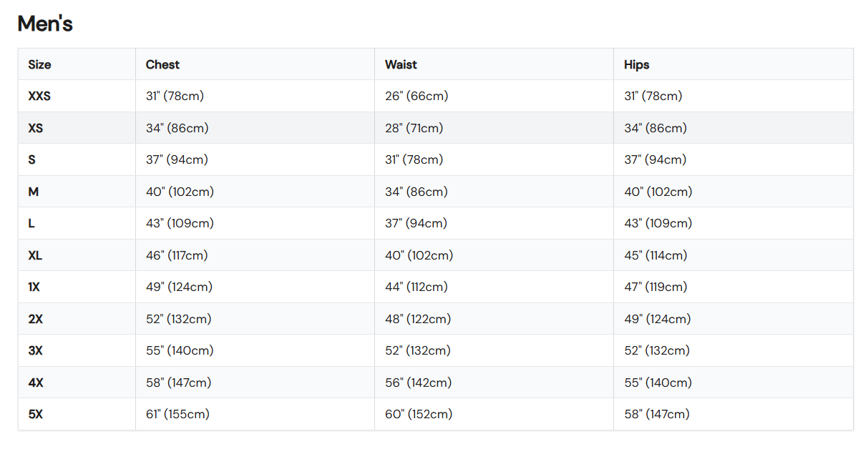Click the 46" (117cm) chest value
This screenshot has width=868, height=449.
coord(179,255)
